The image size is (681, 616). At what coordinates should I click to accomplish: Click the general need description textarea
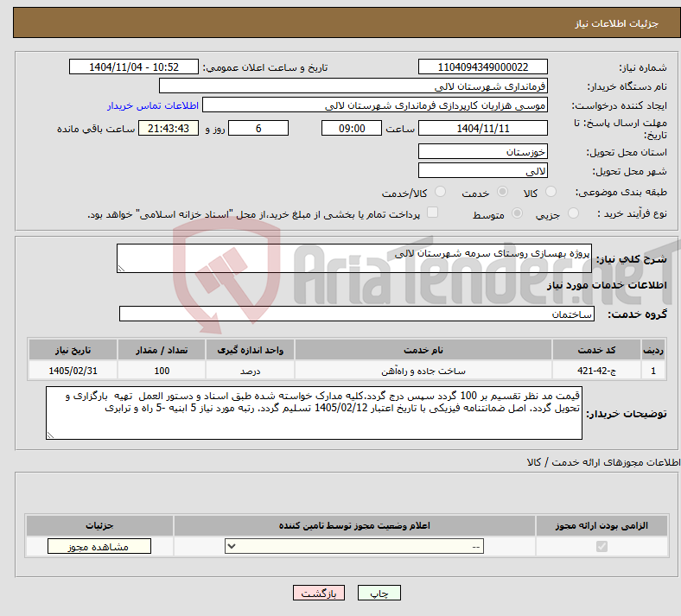click(x=354, y=258)
